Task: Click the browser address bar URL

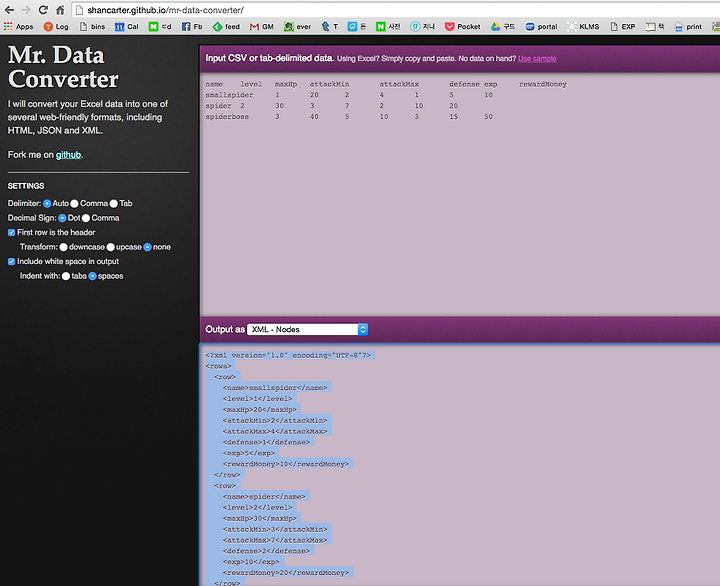Action: click(165, 10)
